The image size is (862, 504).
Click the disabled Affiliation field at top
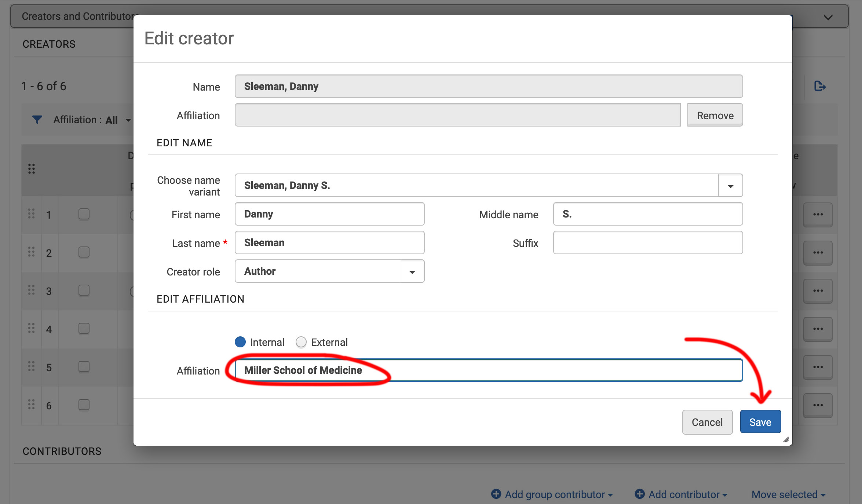pos(458,115)
